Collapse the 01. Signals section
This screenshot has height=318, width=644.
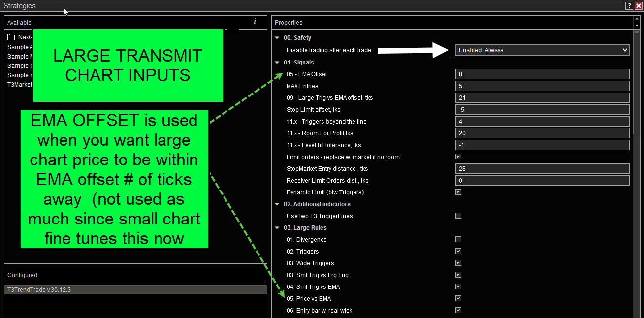coord(277,63)
